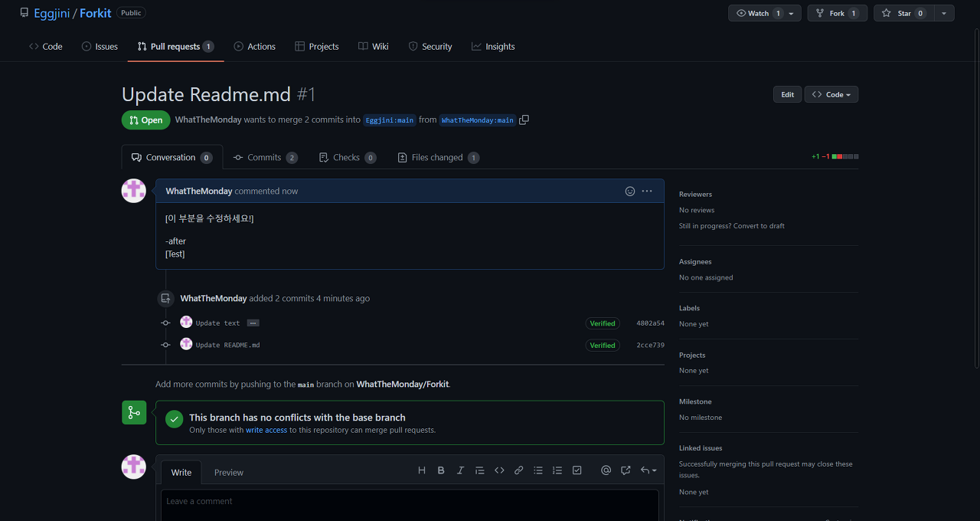Click Verified badge on Update README.md commit
Image resolution: width=980 pixels, height=521 pixels.
603,346
